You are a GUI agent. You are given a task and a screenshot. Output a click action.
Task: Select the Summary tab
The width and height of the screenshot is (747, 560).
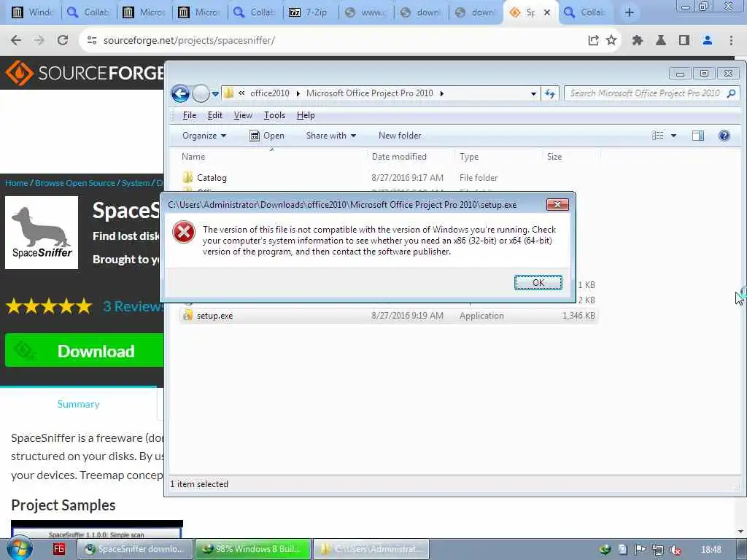coord(78,404)
